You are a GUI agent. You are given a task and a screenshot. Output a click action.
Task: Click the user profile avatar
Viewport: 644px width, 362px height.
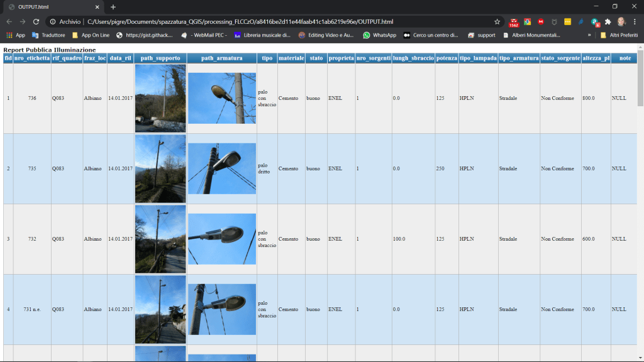pos(621,21)
